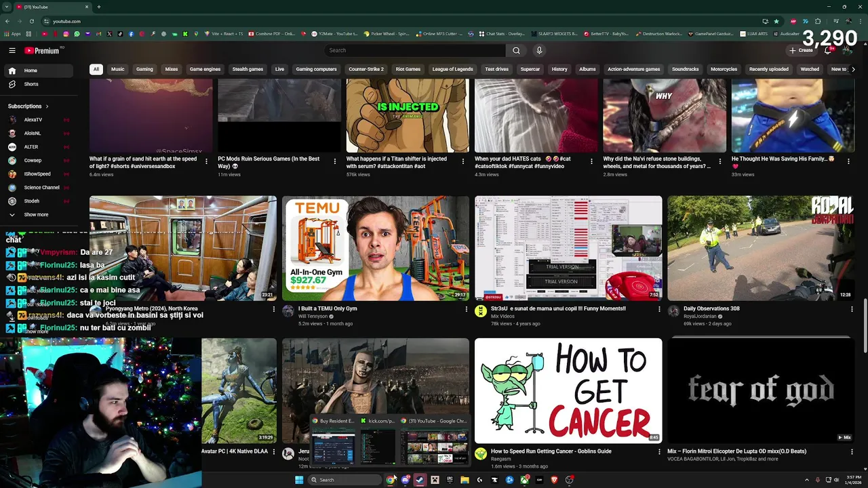This screenshot has height=488, width=868.
Task: Expand the Subscriptions section
Action: click(x=28, y=106)
